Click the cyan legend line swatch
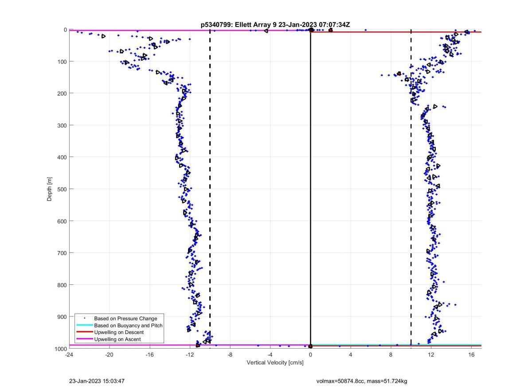Viewport: 532px width, 392px height. point(84,325)
